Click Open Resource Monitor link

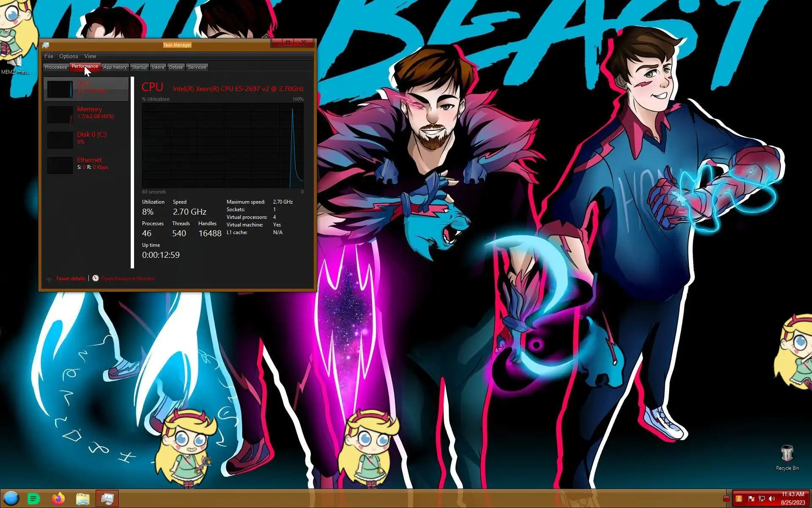tap(127, 279)
